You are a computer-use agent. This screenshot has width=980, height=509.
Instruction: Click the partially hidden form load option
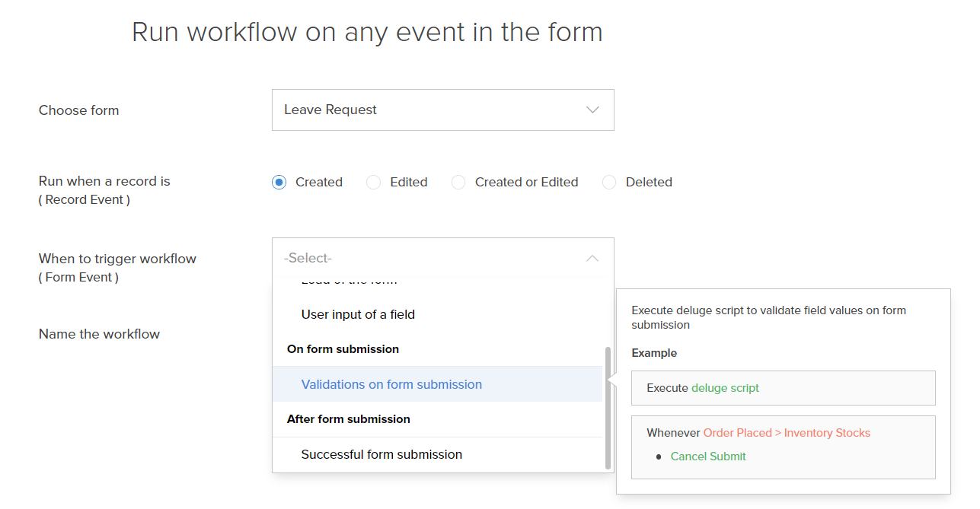[350, 281]
